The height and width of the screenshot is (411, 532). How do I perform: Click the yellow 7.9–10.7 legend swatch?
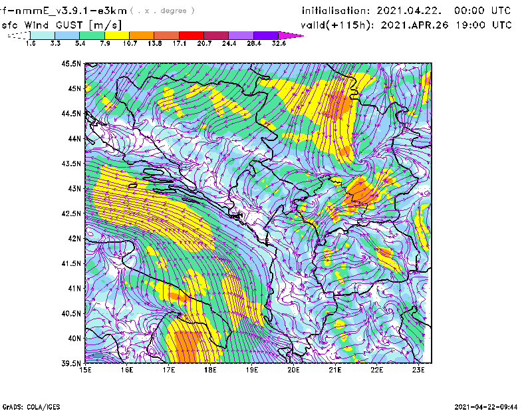point(117,35)
